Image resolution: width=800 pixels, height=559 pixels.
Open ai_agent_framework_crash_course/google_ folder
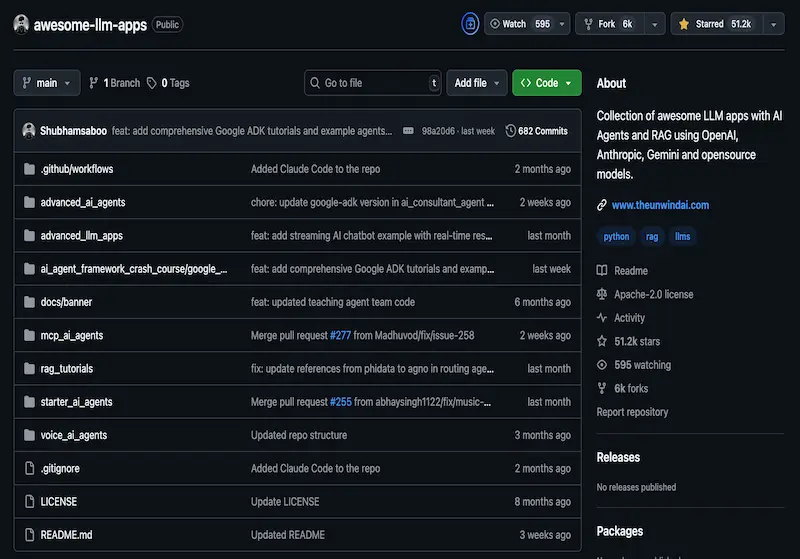click(134, 269)
